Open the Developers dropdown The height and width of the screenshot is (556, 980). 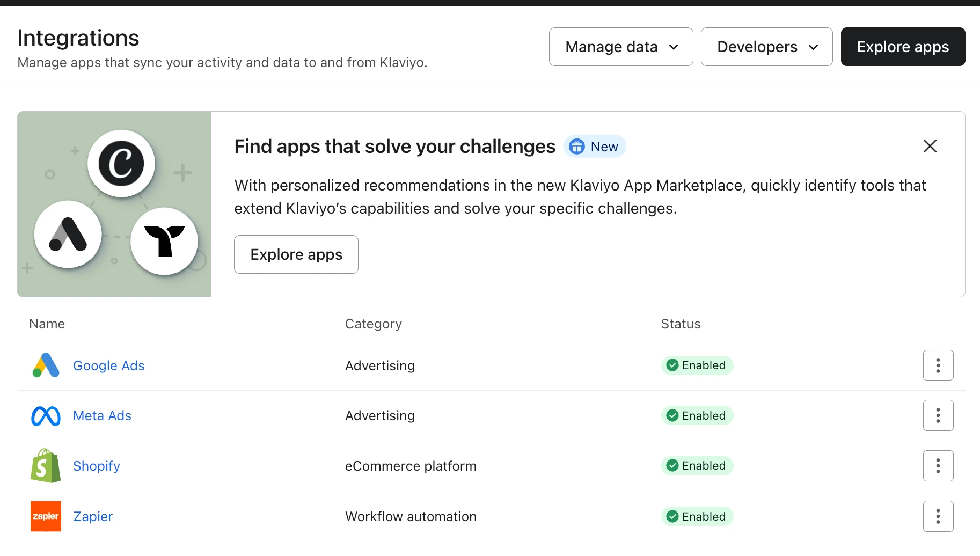tap(766, 47)
